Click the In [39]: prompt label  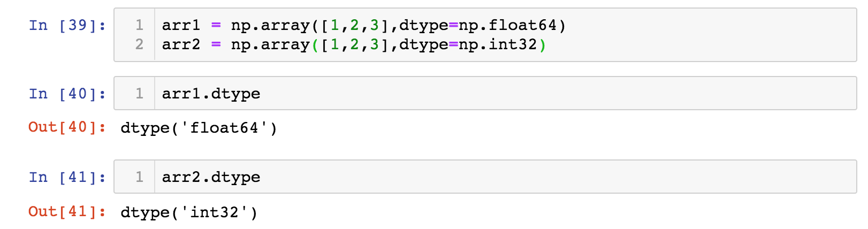click(x=67, y=25)
